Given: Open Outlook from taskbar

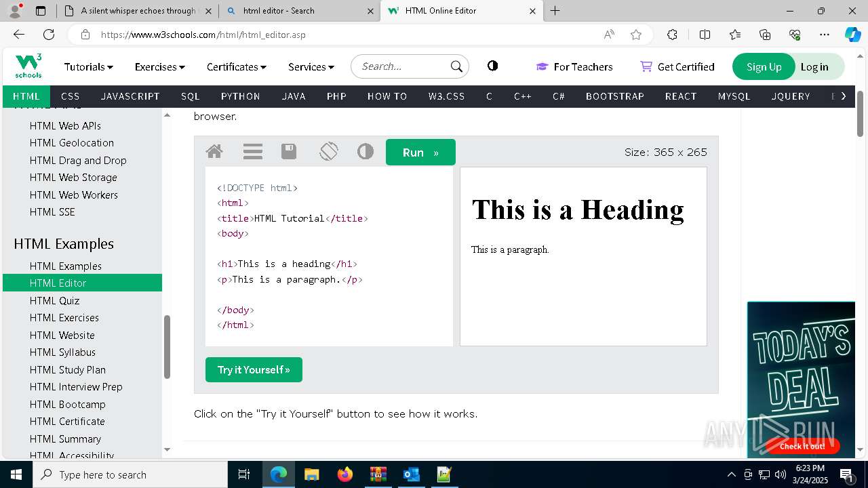Looking at the screenshot, I should pos(411,474).
